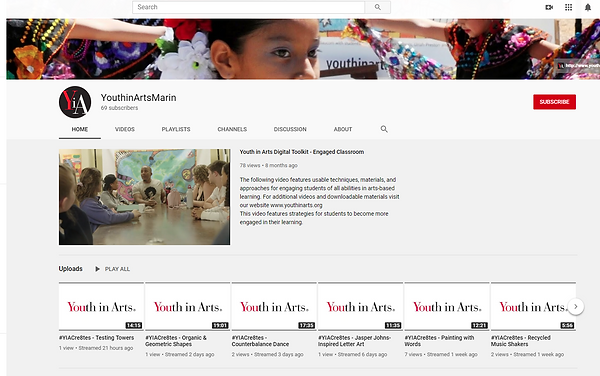Click the '#YIACre8tes - Jasper Johns-Inspired Letter Art' title
The width and height of the screenshot is (600, 376).
(x=354, y=341)
